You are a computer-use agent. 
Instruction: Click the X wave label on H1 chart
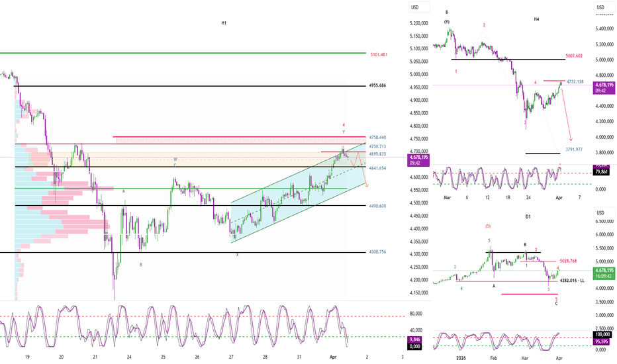point(237,255)
